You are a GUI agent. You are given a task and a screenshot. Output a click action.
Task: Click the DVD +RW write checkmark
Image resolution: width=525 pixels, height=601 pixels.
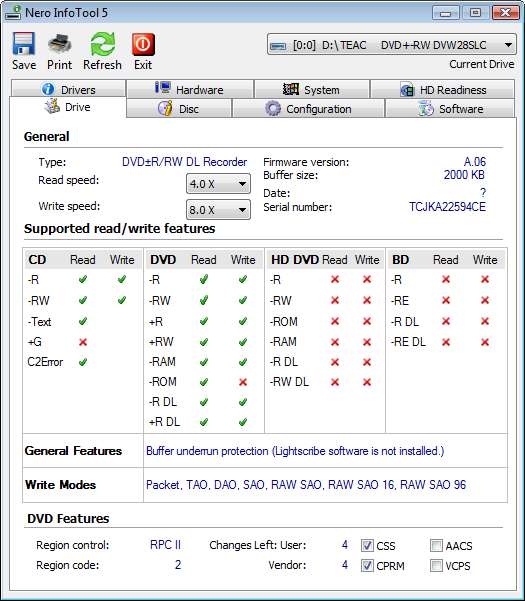pyautogui.click(x=243, y=342)
